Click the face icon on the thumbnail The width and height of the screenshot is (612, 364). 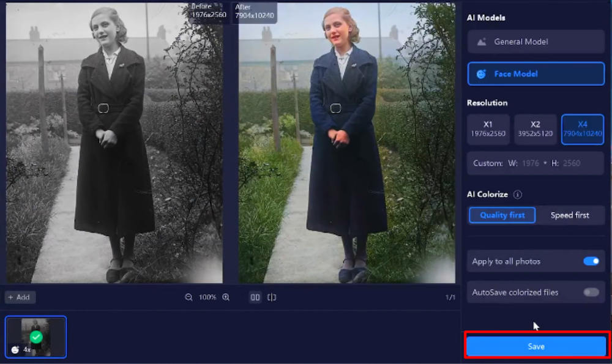pos(15,350)
